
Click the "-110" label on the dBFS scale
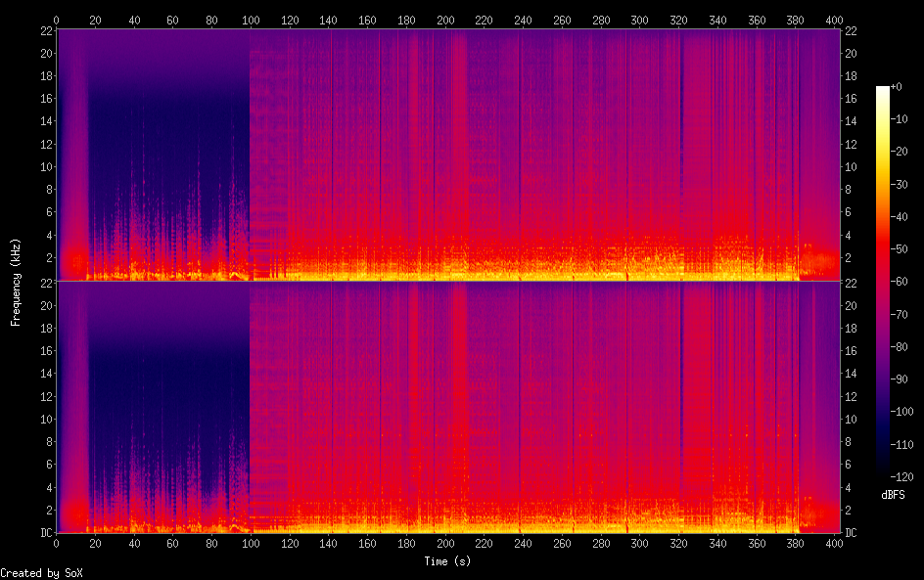pyautogui.click(x=901, y=445)
